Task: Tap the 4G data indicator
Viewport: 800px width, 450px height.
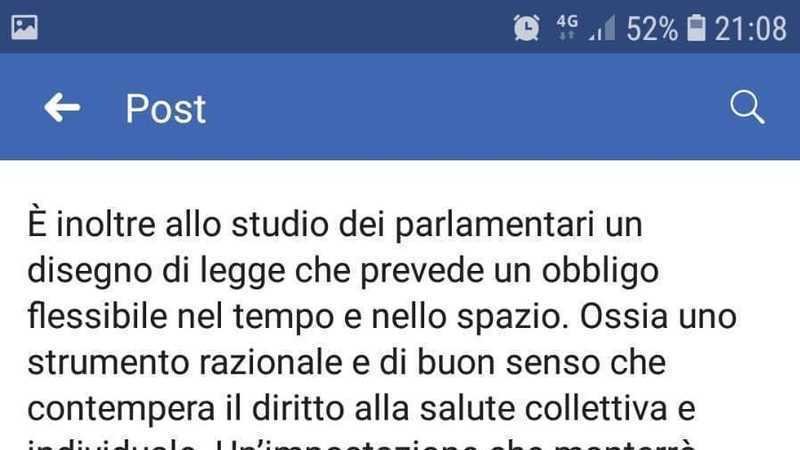Action: 567,27
